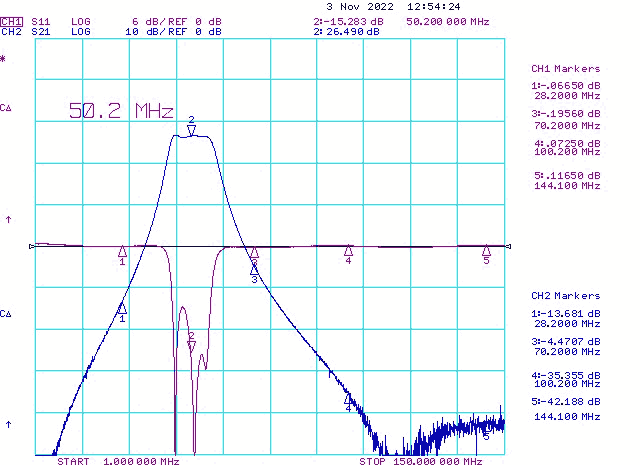640x465 pixels.
Task: Click the LOG format label on CH2 row
Action: 81,32
